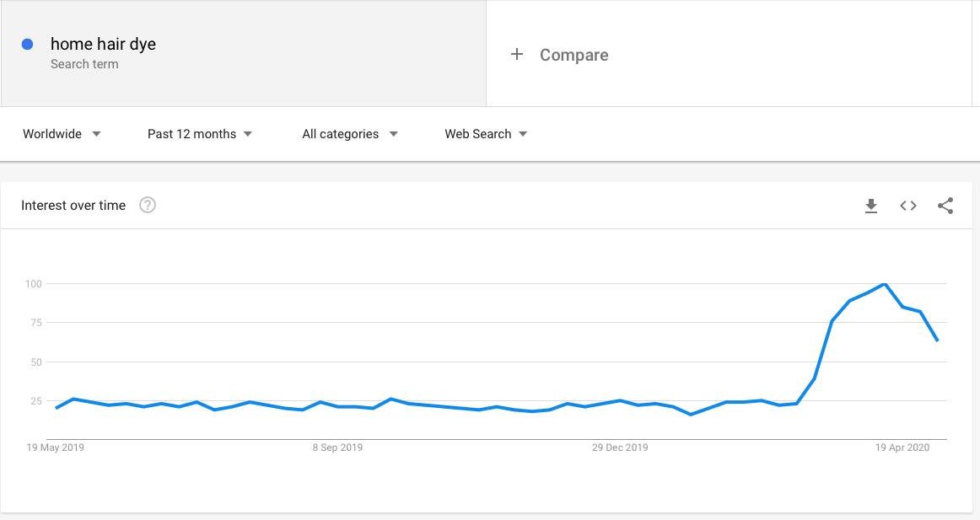Click the Interest over time heading
Viewport: 980px width, 520px height.
73,206
